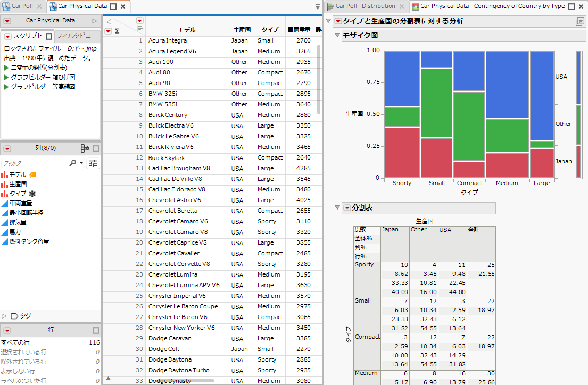Switch to Car Poll - Distribution tab
The image size is (588, 385).
365,6
